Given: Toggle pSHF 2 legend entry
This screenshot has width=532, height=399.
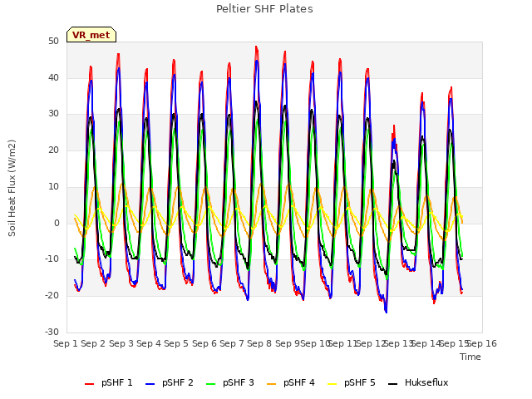Looking at the screenshot, I should point(170,382).
